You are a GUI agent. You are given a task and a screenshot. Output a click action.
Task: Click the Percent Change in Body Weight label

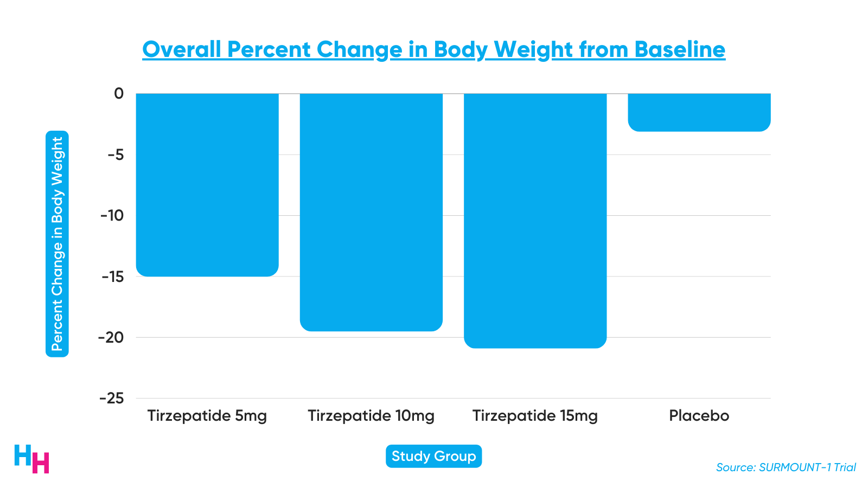[57, 244]
